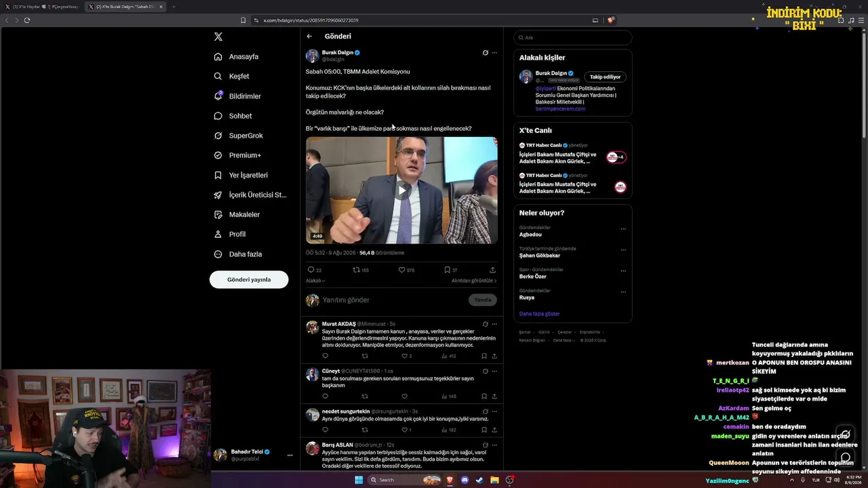Go back with the Gönderi back arrow
Screen dimensions: 868x488
tap(309, 37)
